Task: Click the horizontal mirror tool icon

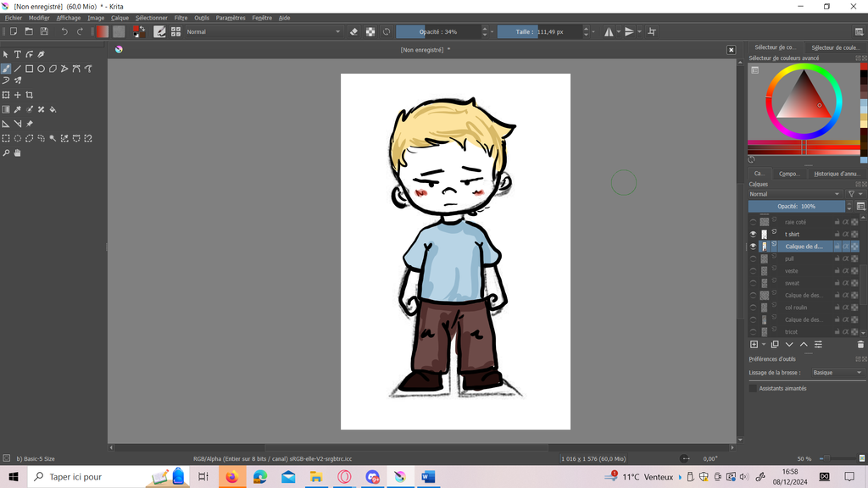Action: (x=609, y=31)
